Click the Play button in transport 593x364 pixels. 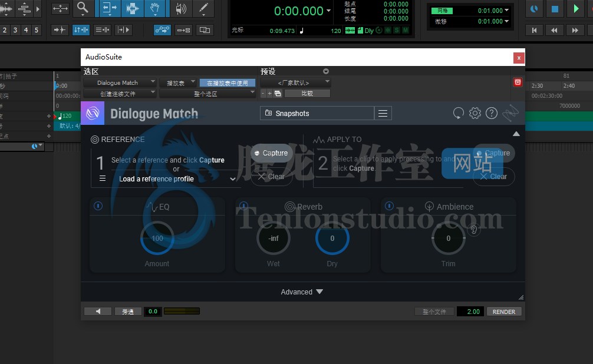point(575,8)
